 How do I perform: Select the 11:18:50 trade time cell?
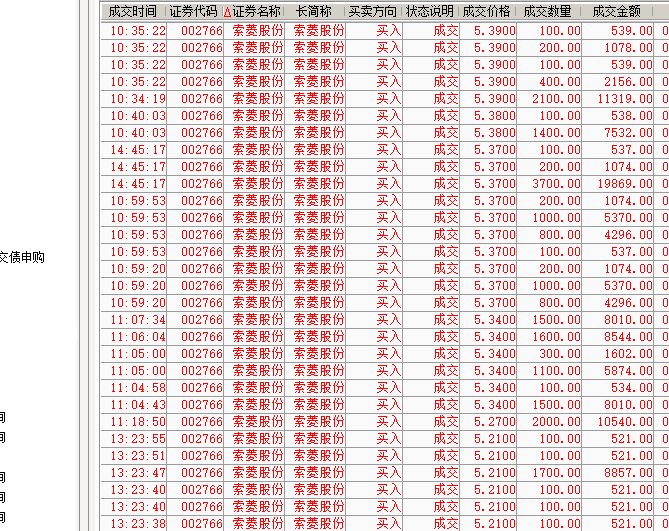pos(134,422)
